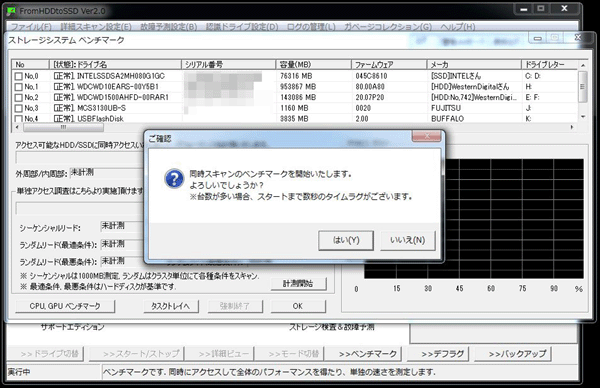Open the ヘルプ(H) menu

pyautogui.click(x=458, y=27)
